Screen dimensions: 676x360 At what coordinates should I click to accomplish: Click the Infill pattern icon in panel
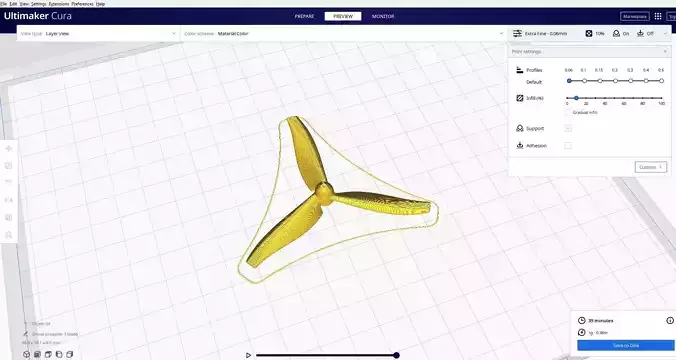(x=520, y=98)
